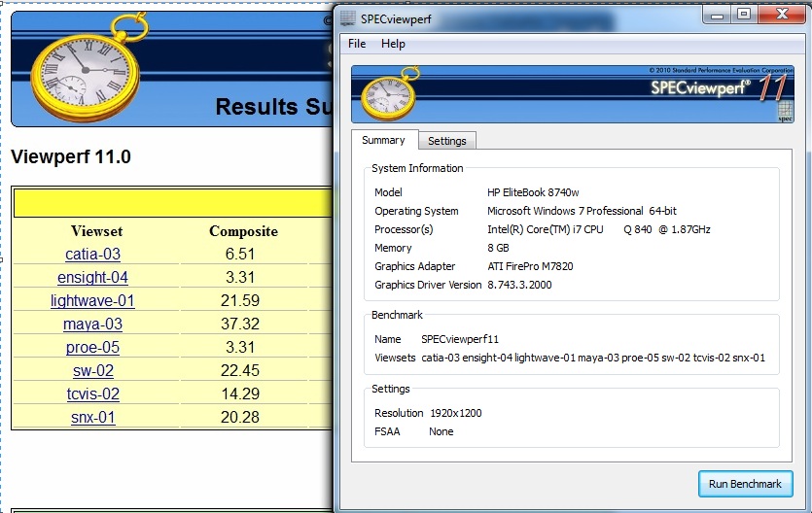The width and height of the screenshot is (812, 513).
Task: Click the SPECviewperf title bar app icon
Action: (348, 18)
